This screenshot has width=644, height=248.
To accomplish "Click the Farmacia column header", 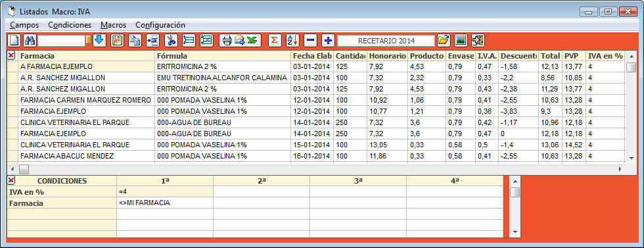I will pos(86,55).
